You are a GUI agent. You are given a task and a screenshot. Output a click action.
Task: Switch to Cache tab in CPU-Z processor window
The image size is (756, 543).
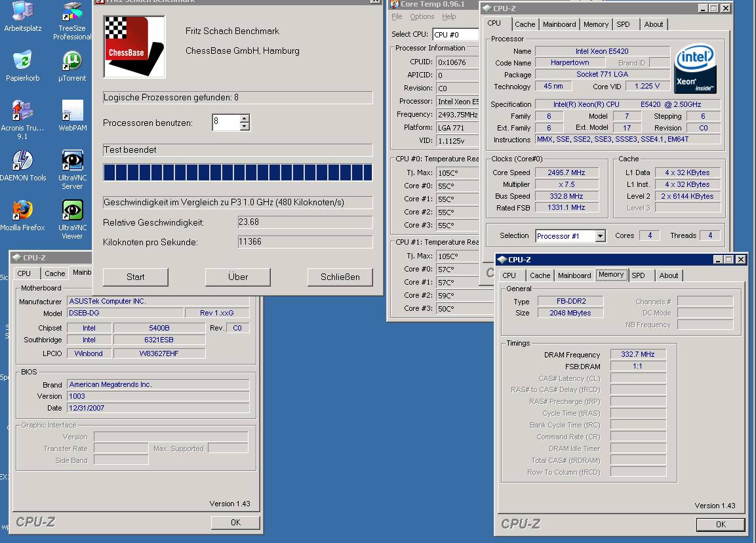[x=525, y=24]
